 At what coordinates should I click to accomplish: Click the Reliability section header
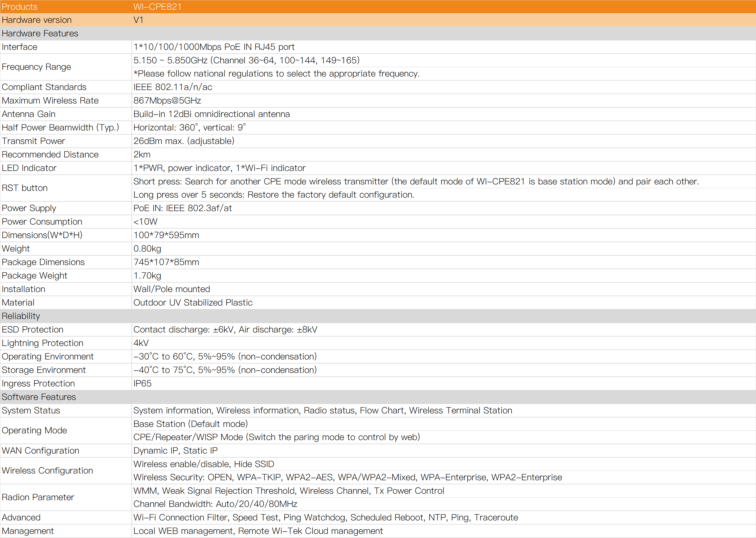coord(21,316)
